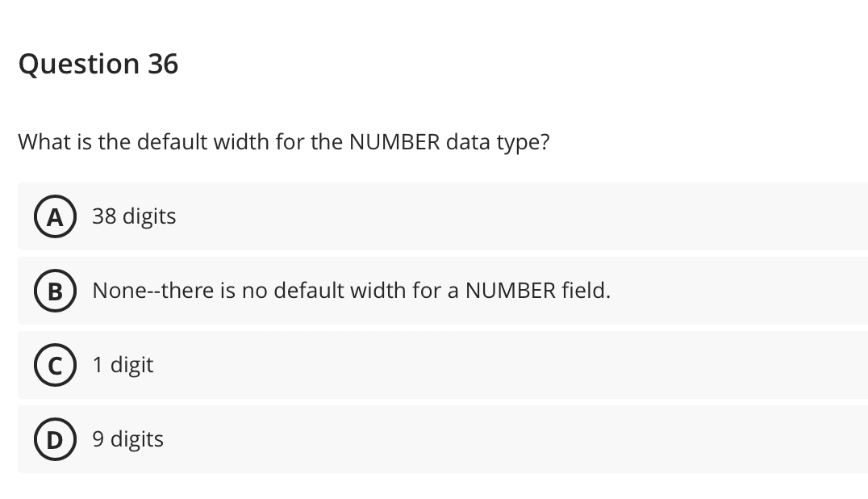The image size is (868, 499).
Task: Click the word 'digits' in option A
Action: pyautogui.click(x=152, y=216)
